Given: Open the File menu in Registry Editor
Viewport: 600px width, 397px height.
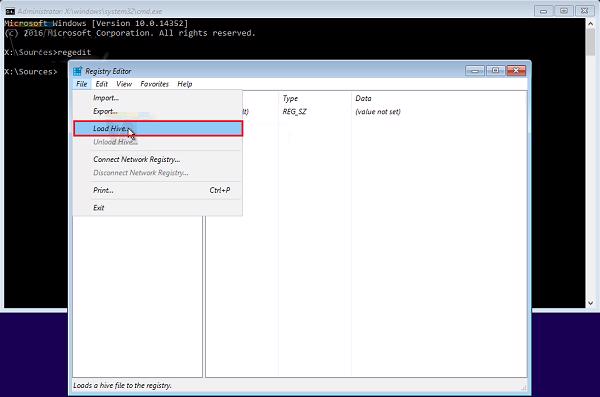Looking at the screenshot, I should coord(82,84).
